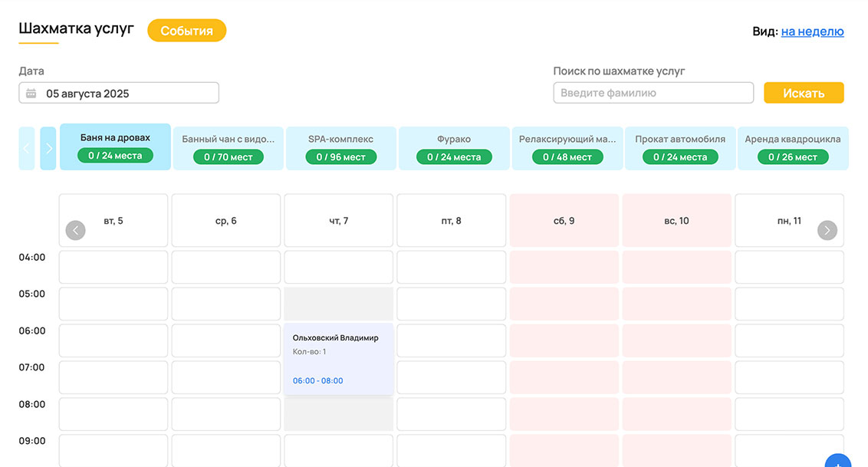Go to next days with gray arrow
The width and height of the screenshot is (868, 467).
coord(827,230)
